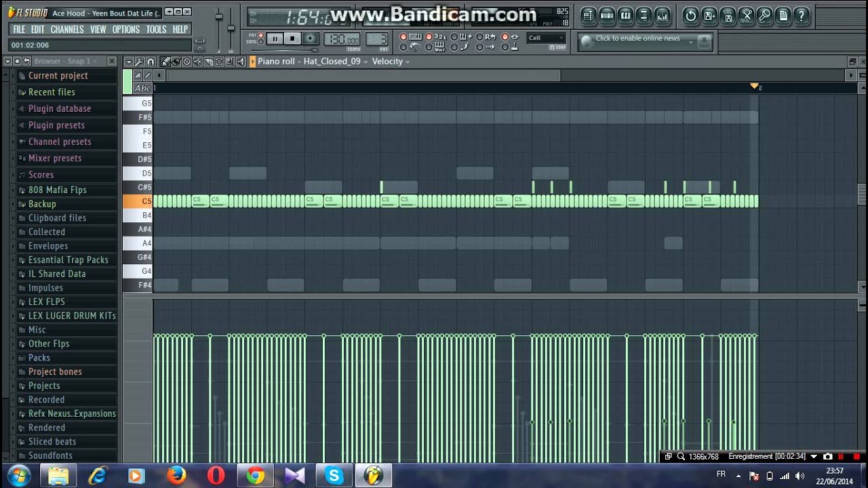Open Google Chrome from taskbar

tap(255, 475)
